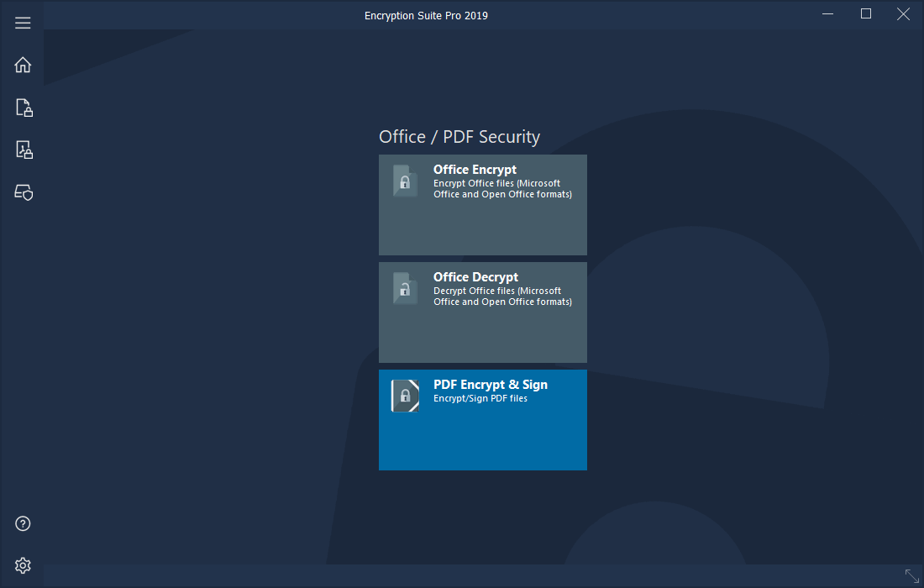The image size is (924, 588).
Task: Open the drive shield sidebar icon
Action: tap(24, 192)
